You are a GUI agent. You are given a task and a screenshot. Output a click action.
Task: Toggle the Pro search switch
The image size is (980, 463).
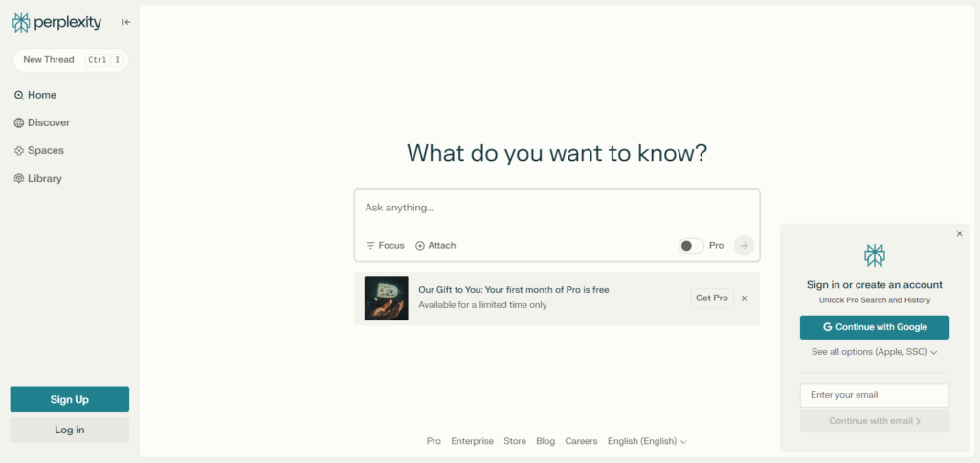[x=691, y=246]
